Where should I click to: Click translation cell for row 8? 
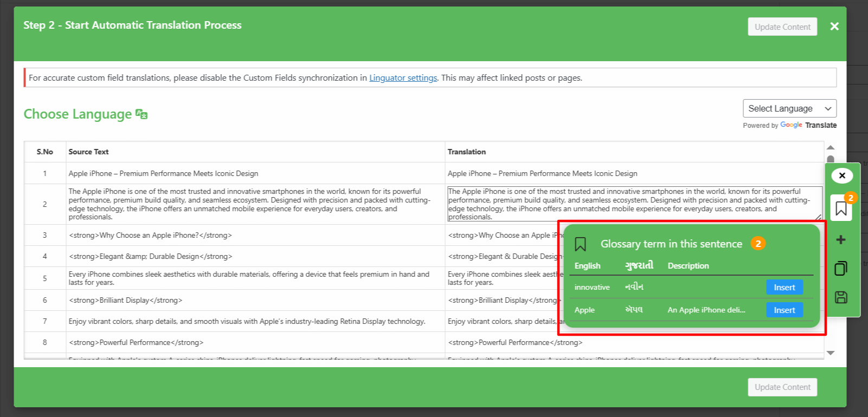point(633,343)
